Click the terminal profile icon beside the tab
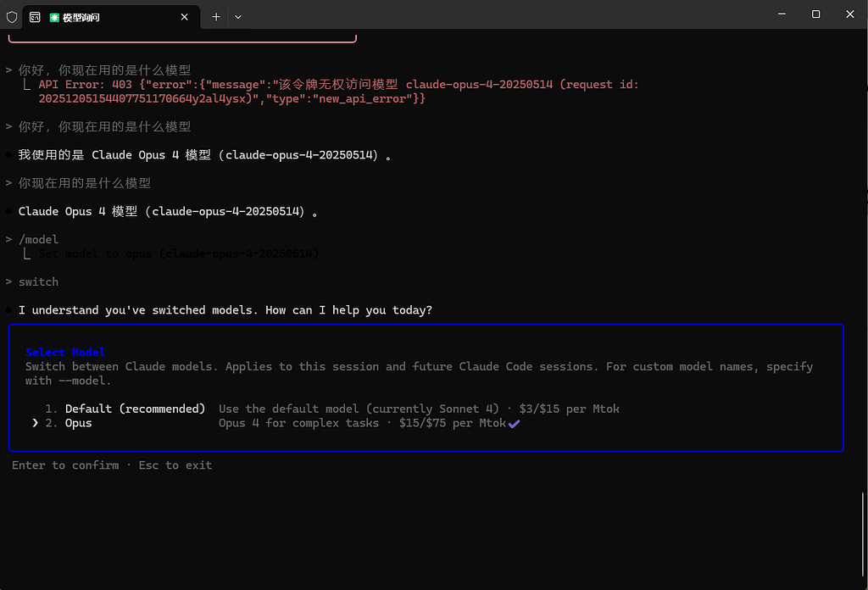This screenshot has height=590, width=868. tap(35, 17)
